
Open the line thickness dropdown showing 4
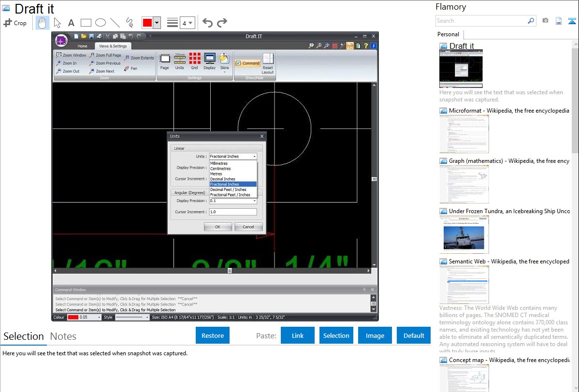(187, 23)
